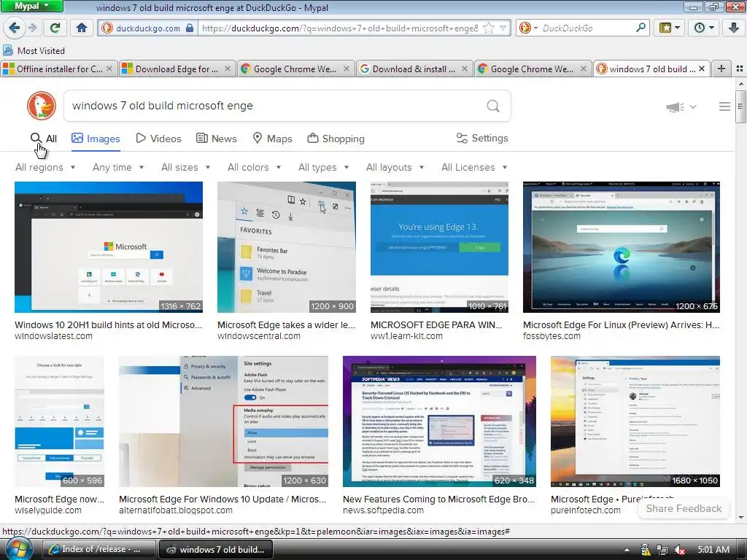Click the page vertical scrollbar thumb
The width and height of the screenshot is (747, 560).
[x=740, y=106]
